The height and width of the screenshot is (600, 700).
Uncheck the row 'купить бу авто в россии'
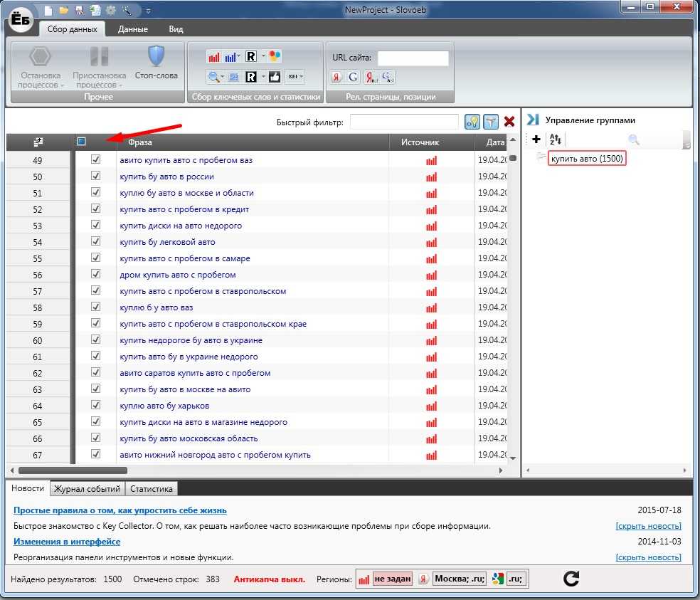(x=95, y=177)
